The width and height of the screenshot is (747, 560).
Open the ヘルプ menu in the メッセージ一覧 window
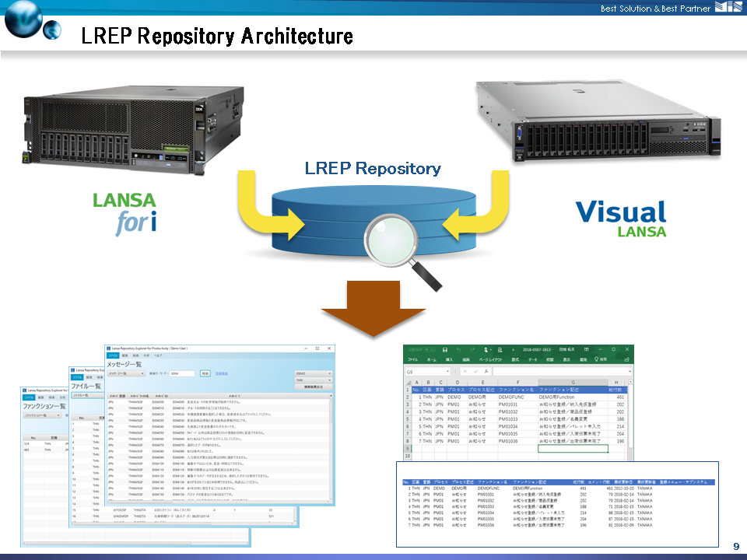click(158, 355)
